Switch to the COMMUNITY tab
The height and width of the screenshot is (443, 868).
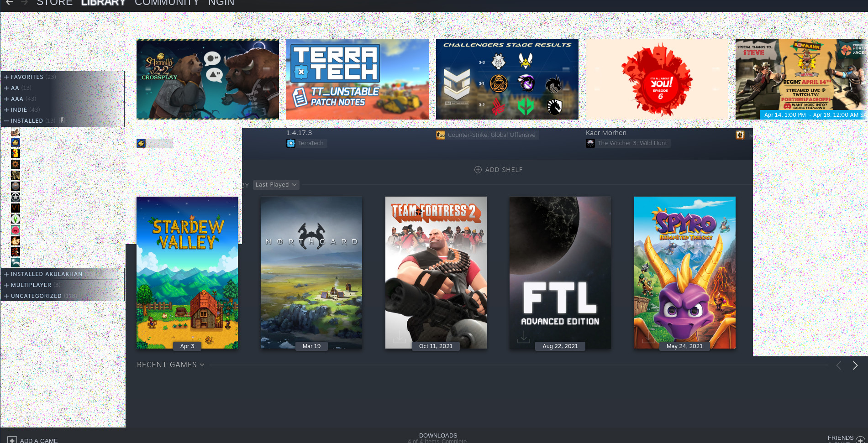click(x=167, y=3)
